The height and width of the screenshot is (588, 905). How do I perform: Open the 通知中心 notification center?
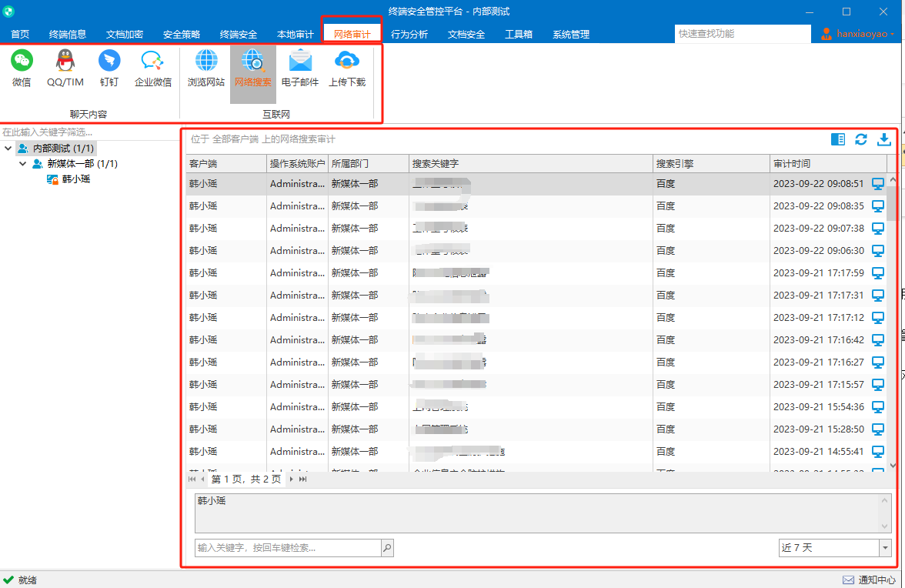[870, 580]
